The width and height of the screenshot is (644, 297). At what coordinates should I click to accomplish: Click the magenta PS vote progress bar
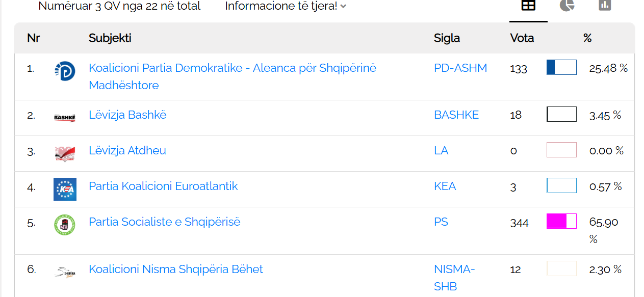(x=561, y=221)
